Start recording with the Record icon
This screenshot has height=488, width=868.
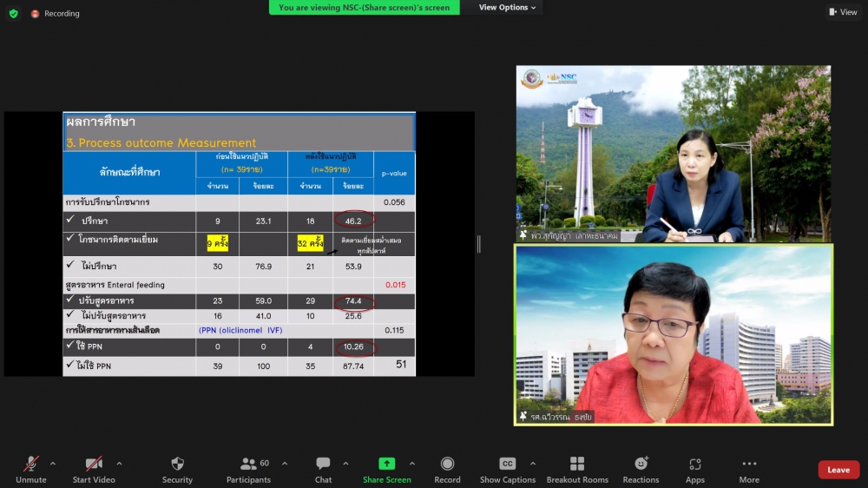(447, 464)
